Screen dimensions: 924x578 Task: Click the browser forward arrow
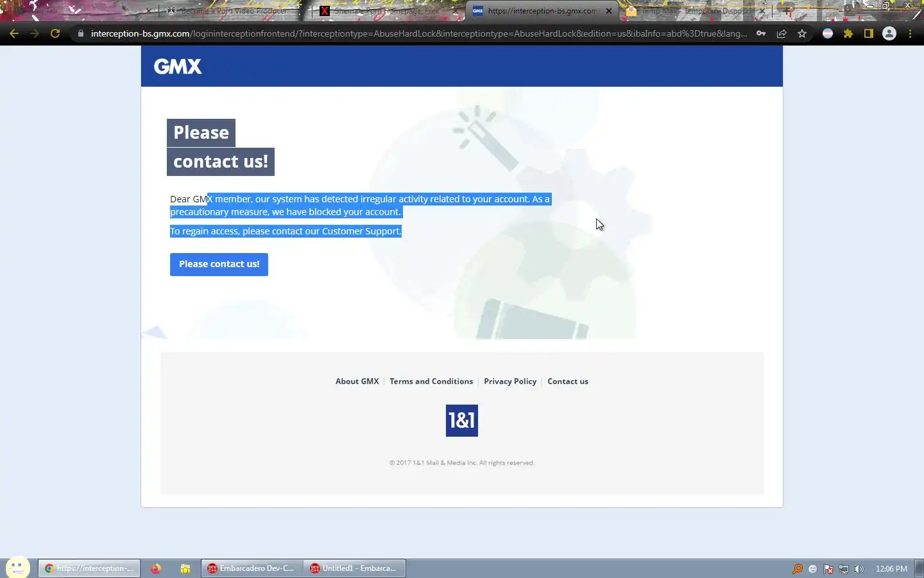coord(35,33)
